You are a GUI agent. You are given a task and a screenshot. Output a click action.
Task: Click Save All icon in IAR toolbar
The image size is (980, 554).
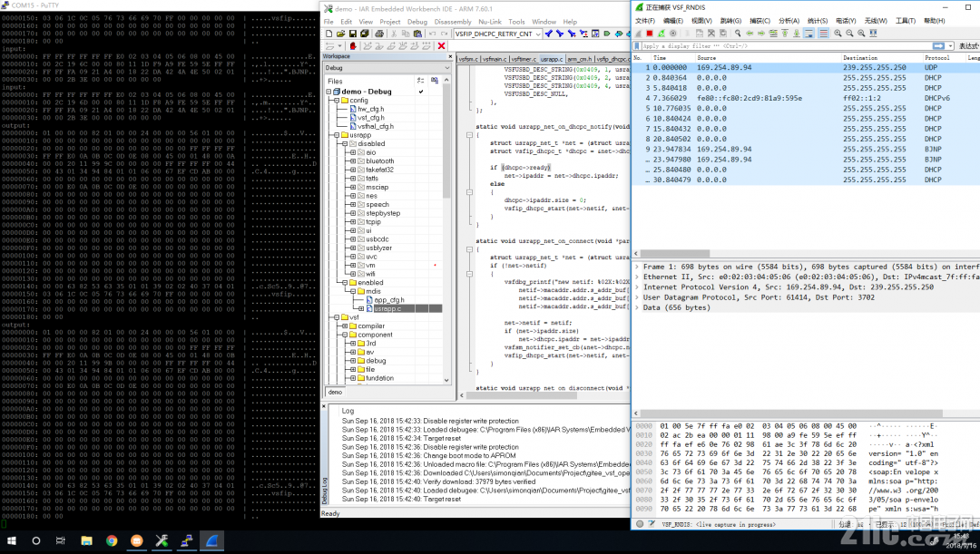365,34
